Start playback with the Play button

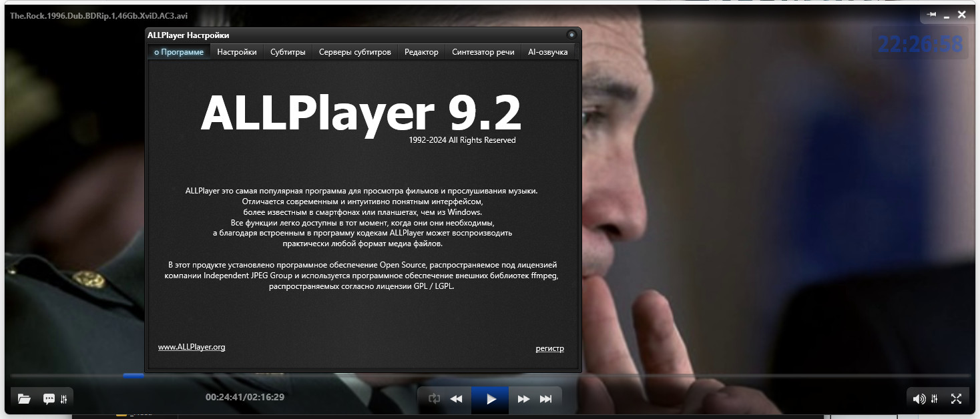tap(491, 399)
